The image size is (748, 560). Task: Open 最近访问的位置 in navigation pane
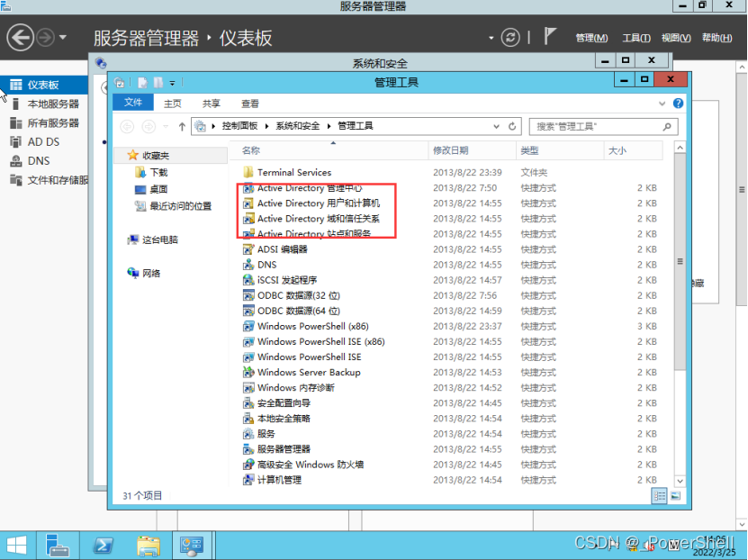[x=180, y=206]
